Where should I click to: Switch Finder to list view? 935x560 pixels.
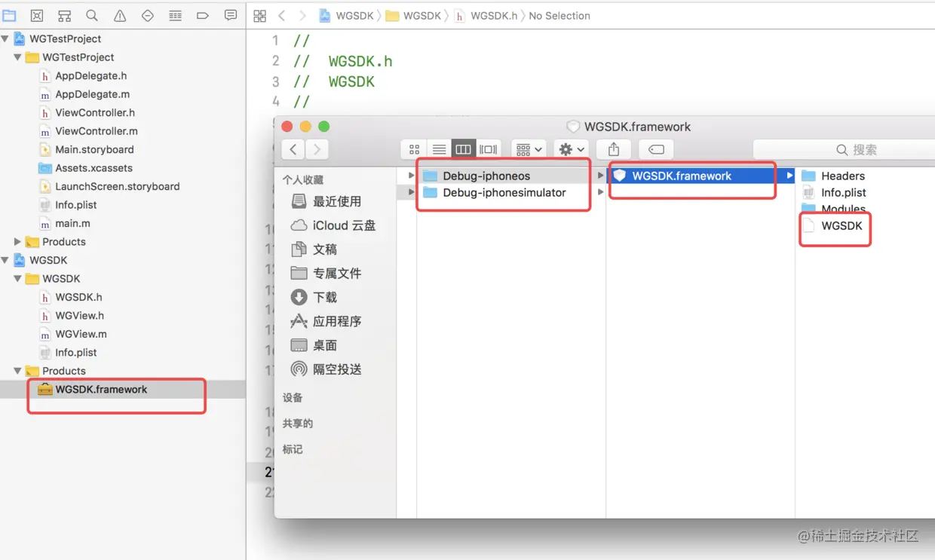pos(439,149)
